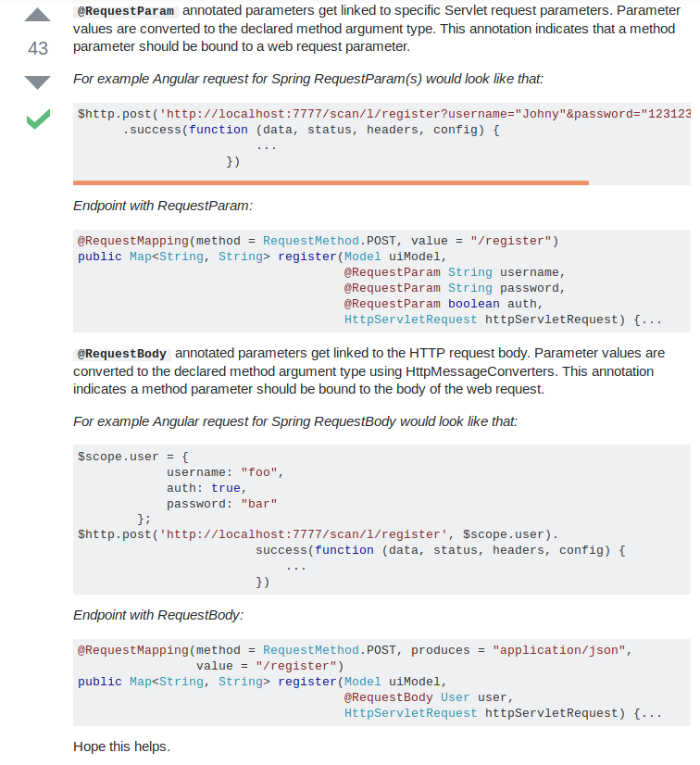
Task: Upvote the answer with the up arrow
Action: click(x=38, y=15)
